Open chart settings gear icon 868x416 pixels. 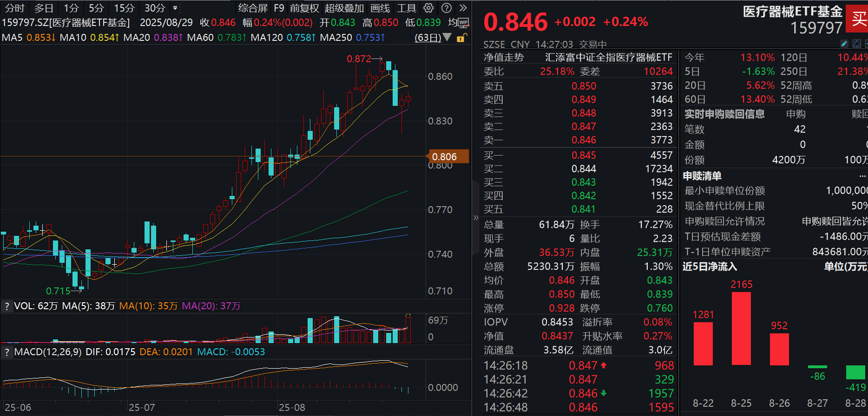click(428, 8)
